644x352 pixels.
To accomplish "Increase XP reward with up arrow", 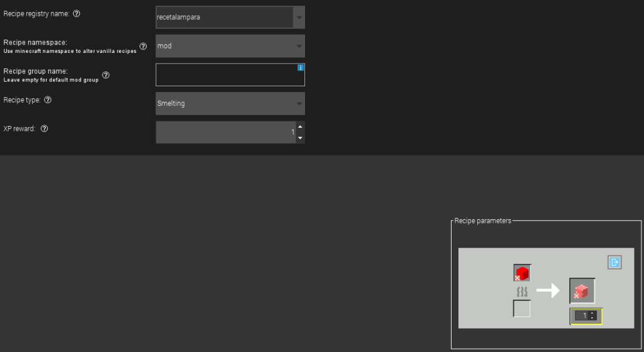I will tap(300, 127).
